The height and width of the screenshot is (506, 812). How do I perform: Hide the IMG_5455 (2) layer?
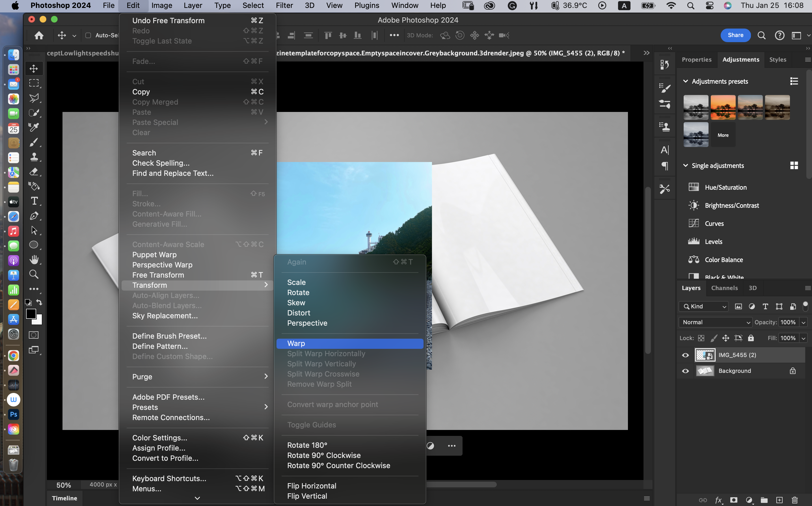click(x=685, y=355)
